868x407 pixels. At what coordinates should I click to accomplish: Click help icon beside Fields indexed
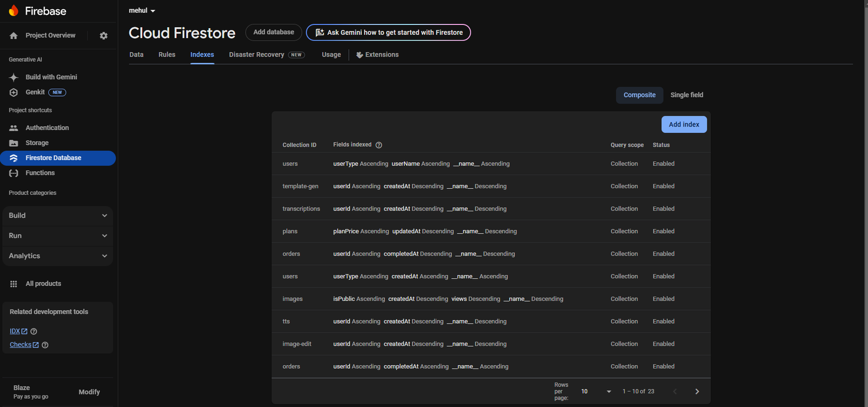(379, 145)
